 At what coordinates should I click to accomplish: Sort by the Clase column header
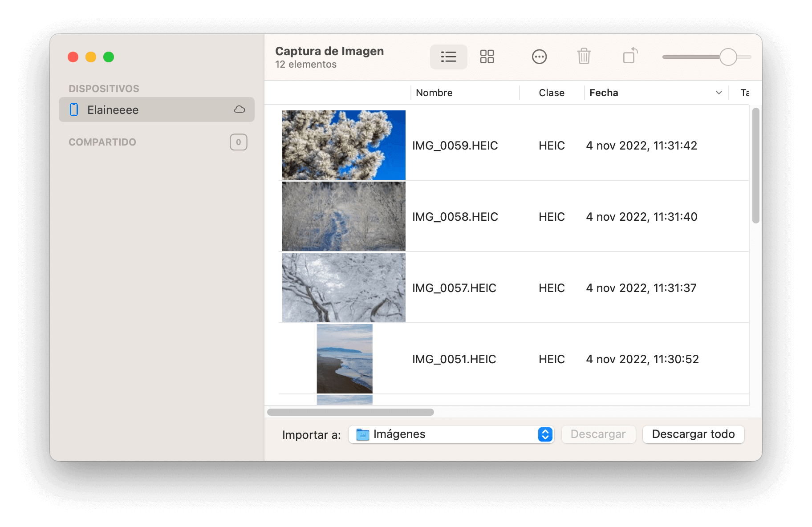pyautogui.click(x=552, y=93)
